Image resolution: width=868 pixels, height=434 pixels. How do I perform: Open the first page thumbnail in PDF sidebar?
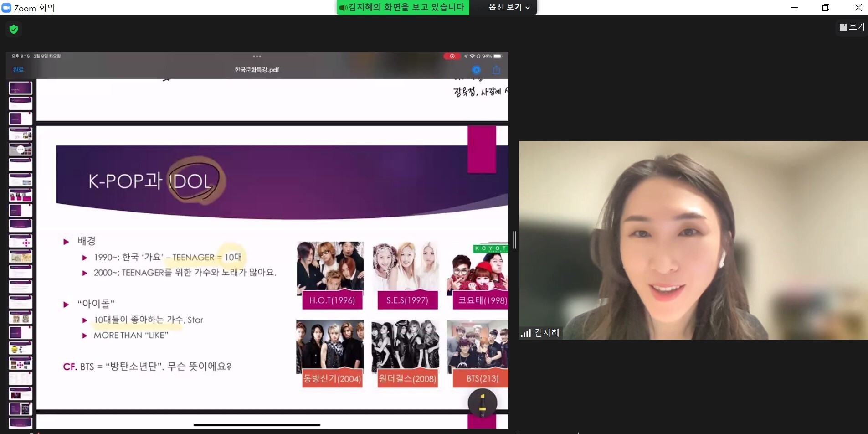coord(21,88)
